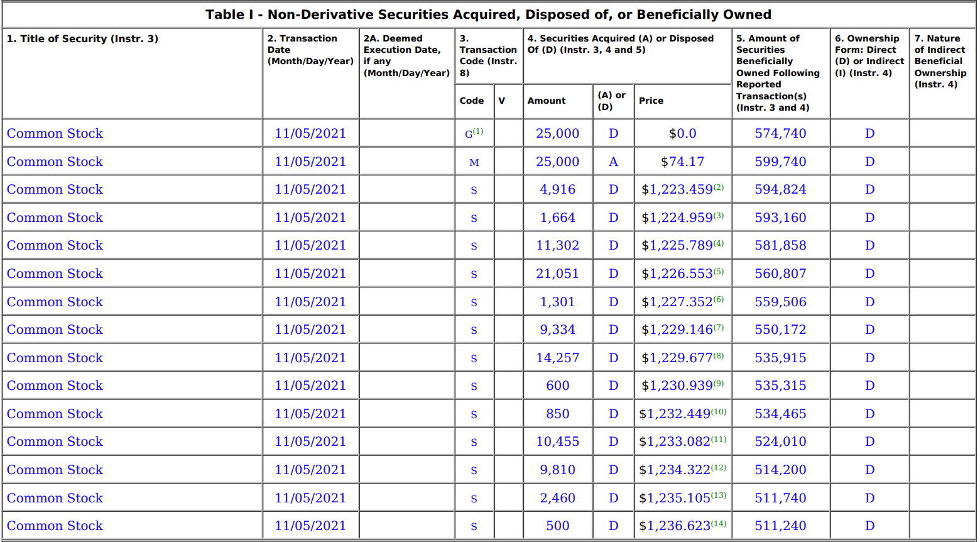Click the 600 shares amount
Viewport: 980px width, 542px height.
(557, 385)
